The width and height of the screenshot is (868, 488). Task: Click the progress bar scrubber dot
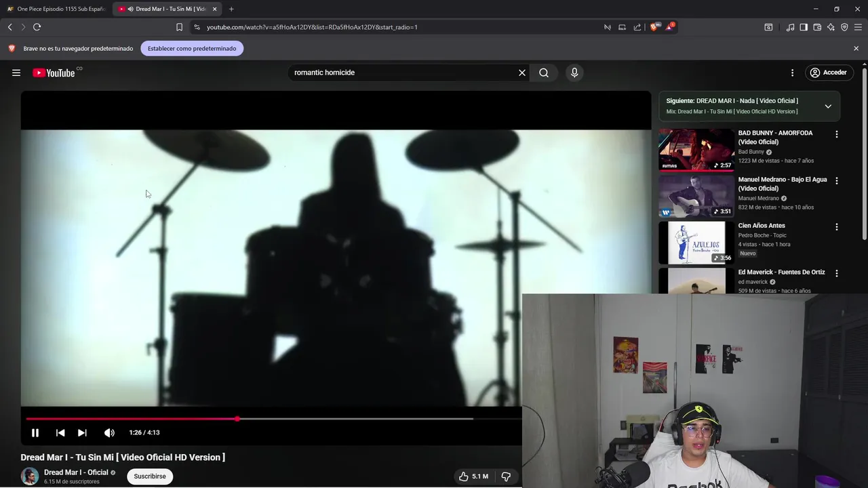(x=237, y=419)
